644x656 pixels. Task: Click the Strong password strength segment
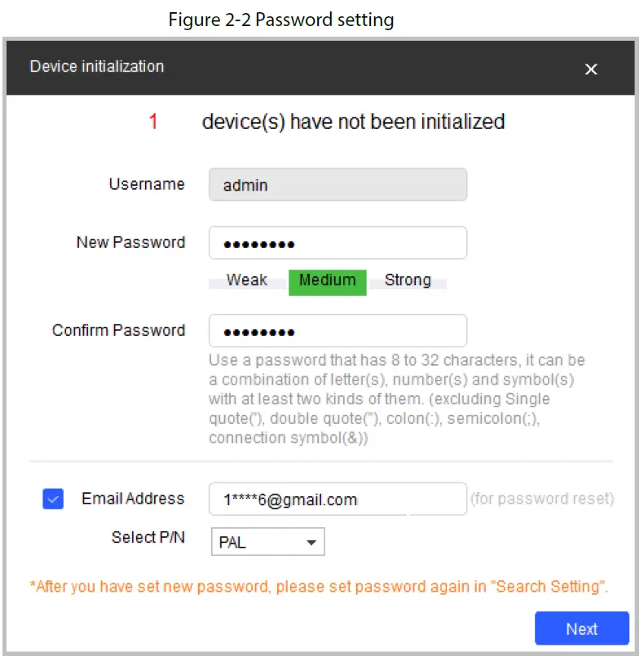(x=408, y=280)
